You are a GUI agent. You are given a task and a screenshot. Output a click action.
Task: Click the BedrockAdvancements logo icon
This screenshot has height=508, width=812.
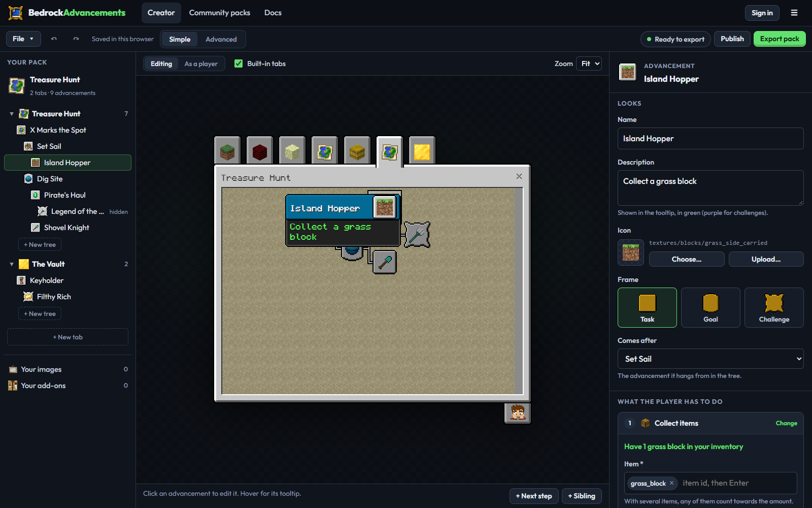tap(16, 13)
